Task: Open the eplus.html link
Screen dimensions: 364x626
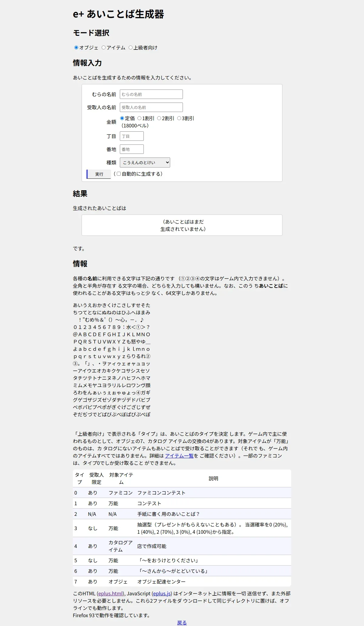Action: click(111, 594)
